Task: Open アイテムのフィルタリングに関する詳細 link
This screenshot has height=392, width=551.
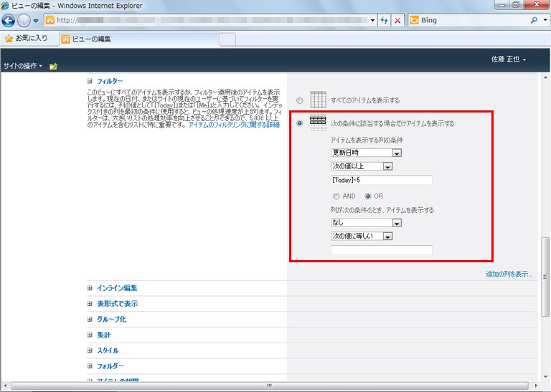Action: click(234, 125)
